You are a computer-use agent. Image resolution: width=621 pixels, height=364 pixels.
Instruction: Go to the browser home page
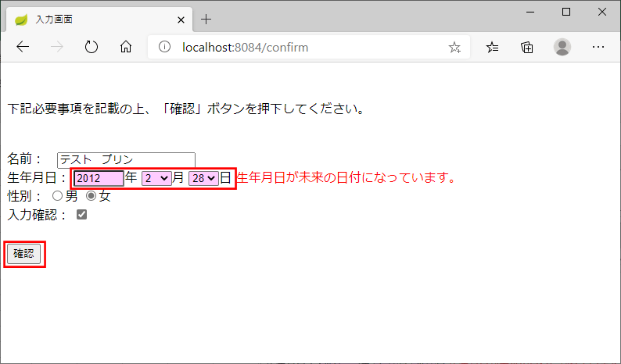(x=126, y=47)
